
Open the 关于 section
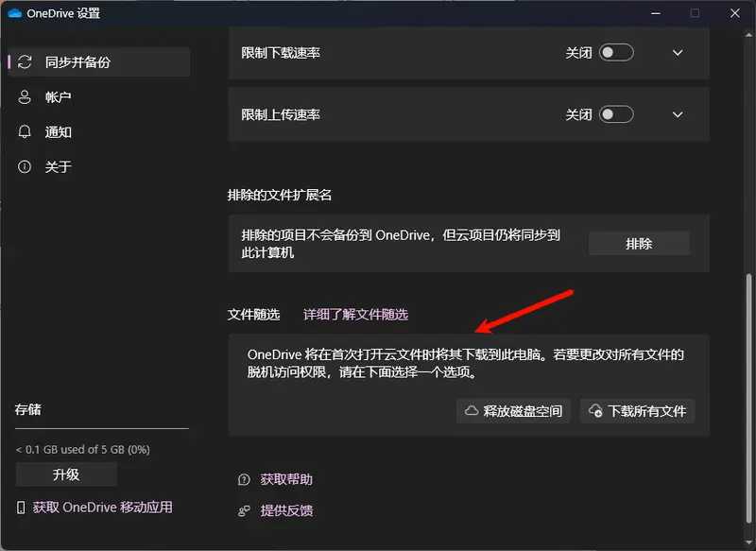[x=99, y=166]
